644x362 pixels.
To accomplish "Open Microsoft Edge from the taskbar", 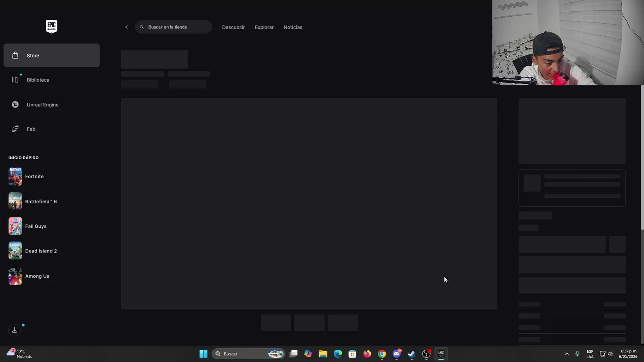I will pyautogui.click(x=338, y=354).
